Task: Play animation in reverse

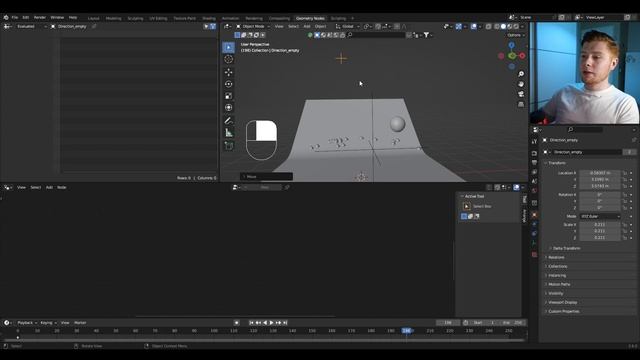Action: click(265, 323)
